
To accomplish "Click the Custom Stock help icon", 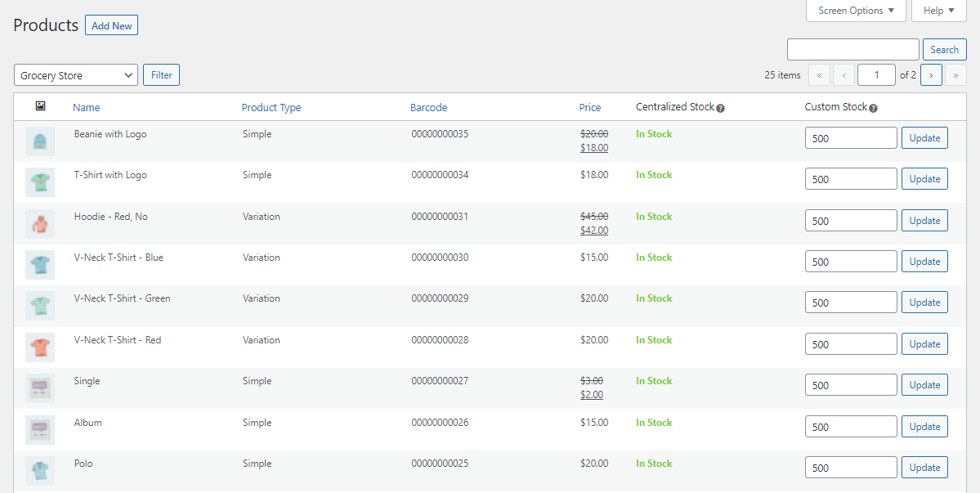I will click(873, 108).
